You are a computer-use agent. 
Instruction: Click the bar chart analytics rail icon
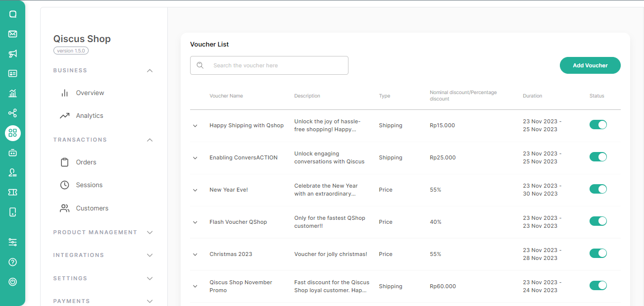pyautogui.click(x=13, y=94)
